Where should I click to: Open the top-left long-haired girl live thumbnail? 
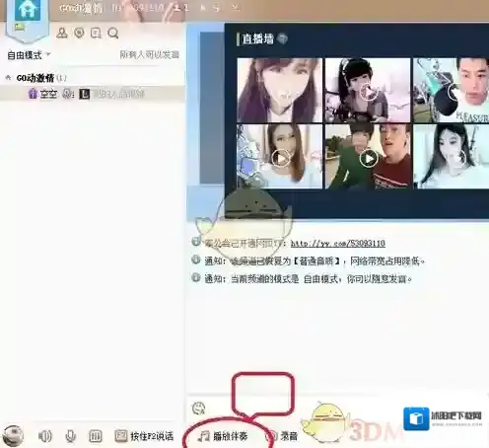pyautogui.click(x=280, y=90)
